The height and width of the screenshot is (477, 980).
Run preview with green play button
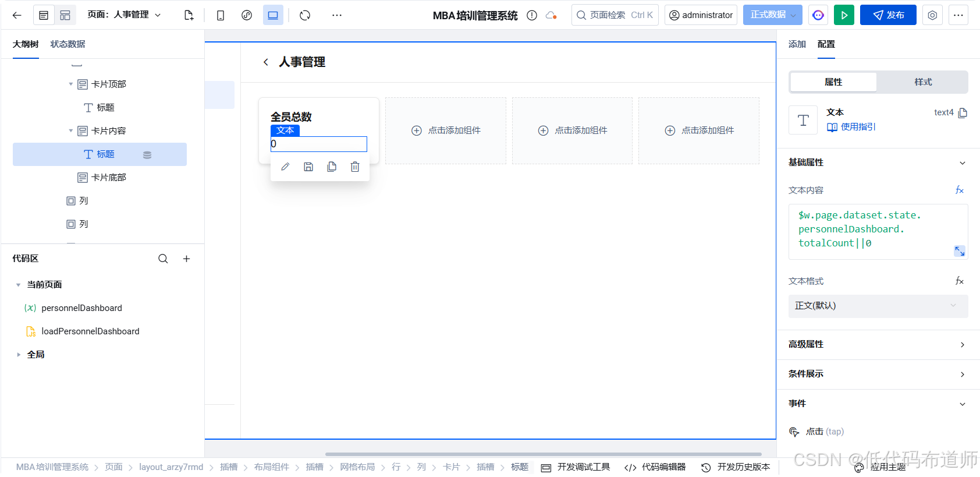tap(844, 15)
